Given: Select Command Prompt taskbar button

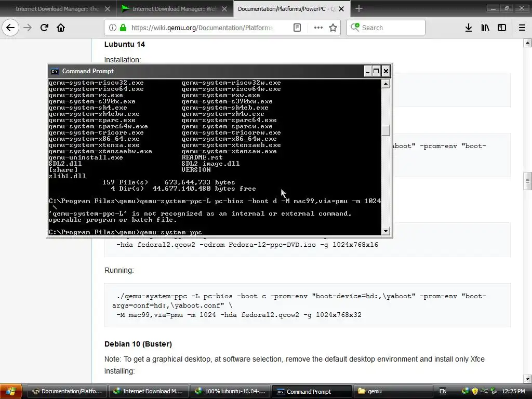Looking at the screenshot, I should (312, 391).
